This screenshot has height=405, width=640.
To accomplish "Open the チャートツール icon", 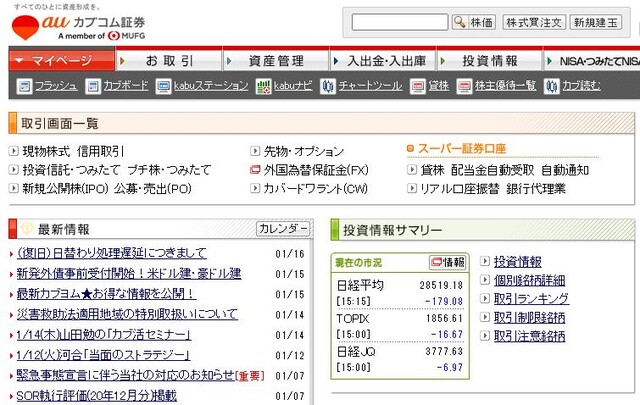I will pyautogui.click(x=327, y=86).
